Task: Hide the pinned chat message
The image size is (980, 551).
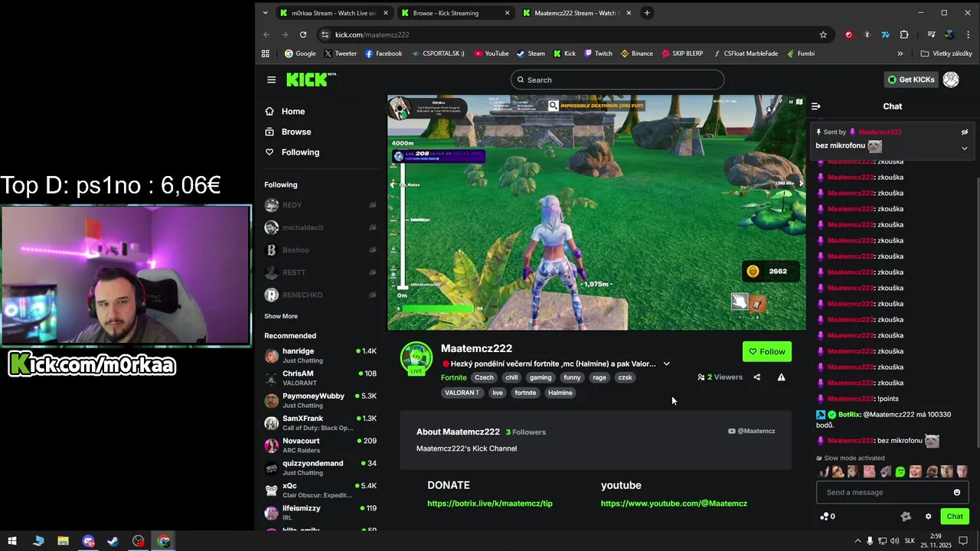Action: tap(965, 132)
